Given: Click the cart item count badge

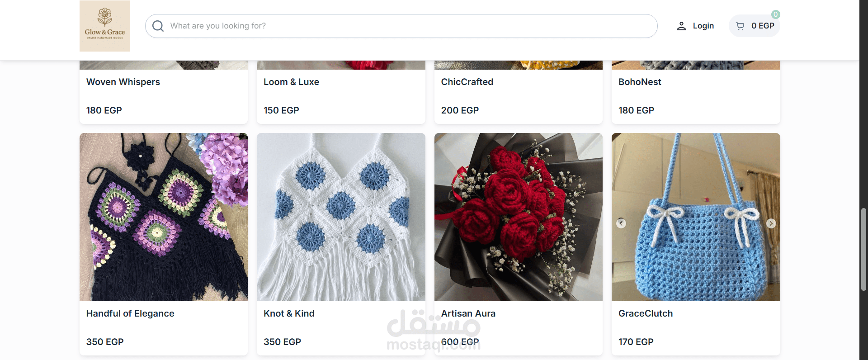Looking at the screenshot, I should click(775, 14).
